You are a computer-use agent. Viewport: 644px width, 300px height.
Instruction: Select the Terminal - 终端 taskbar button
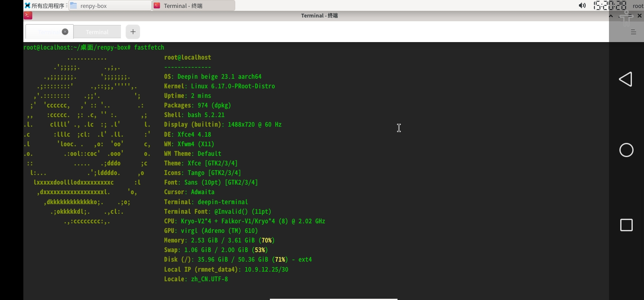tap(194, 5)
